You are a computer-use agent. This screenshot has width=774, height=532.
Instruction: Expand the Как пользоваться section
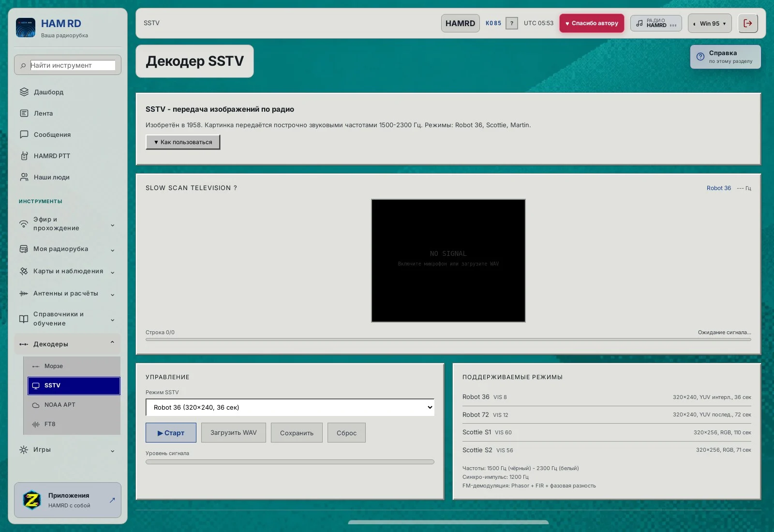(183, 142)
